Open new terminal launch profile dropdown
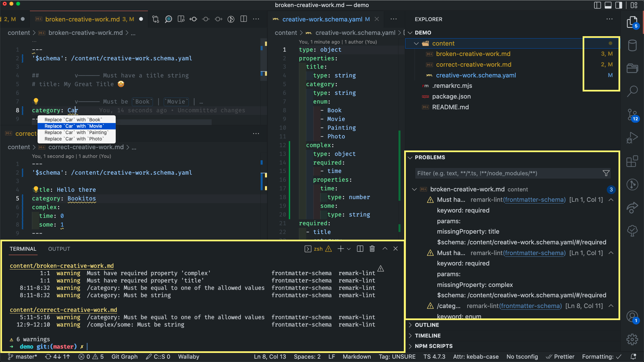This screenshot has width=644, height=362. [349, 249]
